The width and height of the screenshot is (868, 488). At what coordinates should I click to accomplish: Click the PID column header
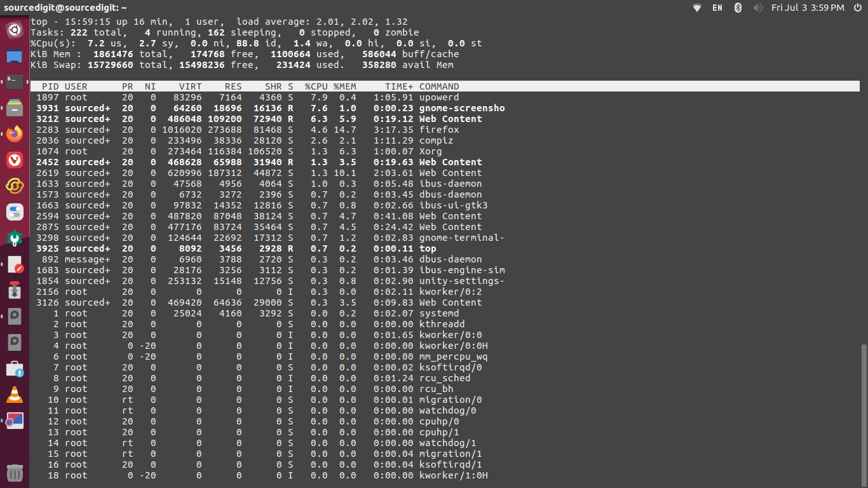(x=49, y=86)
